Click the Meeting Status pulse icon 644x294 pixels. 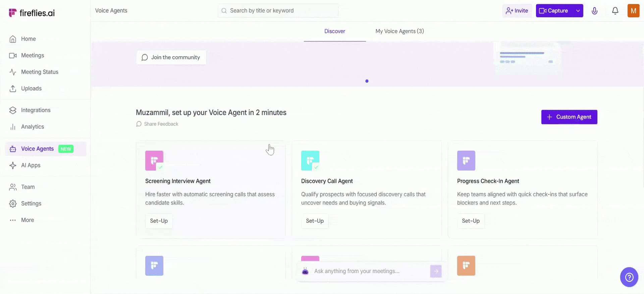click(13, 72)
